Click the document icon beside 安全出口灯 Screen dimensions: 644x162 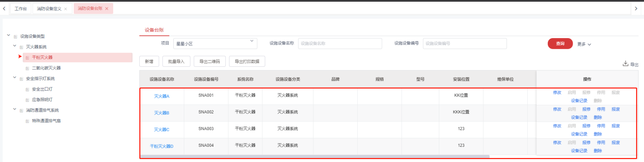coord(27,89)
